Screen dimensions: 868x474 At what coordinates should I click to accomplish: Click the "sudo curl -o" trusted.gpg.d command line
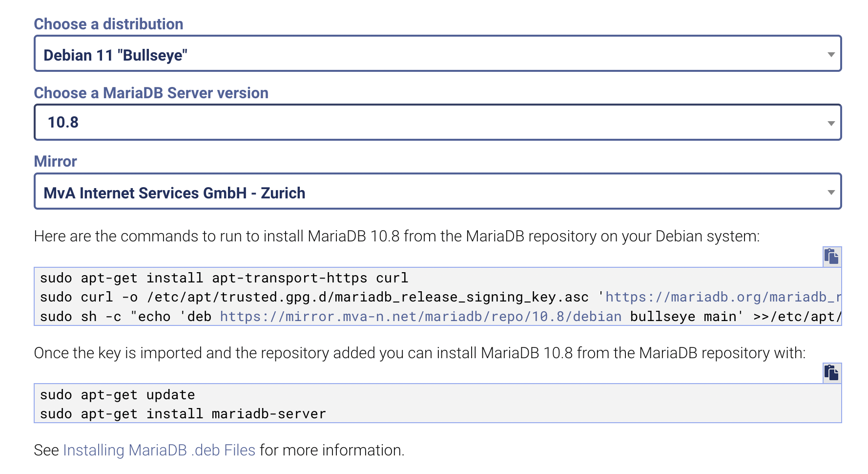pyautogui.click(x=440, y=297)
